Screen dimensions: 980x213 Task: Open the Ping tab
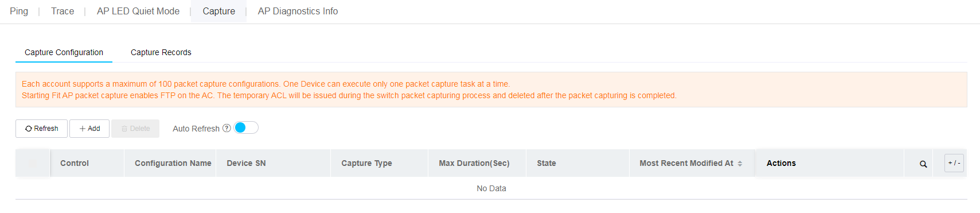[19, 11]
